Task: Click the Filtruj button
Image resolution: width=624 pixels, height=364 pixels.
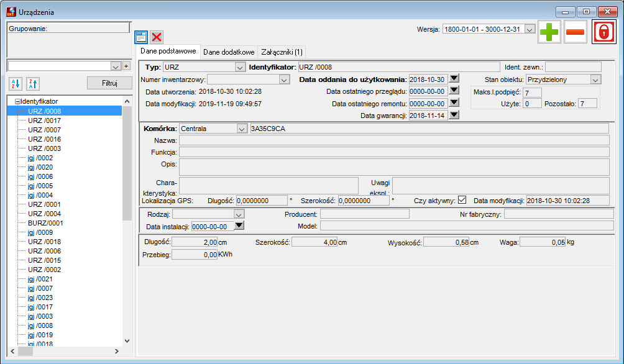Action: [x=109, y=83]
